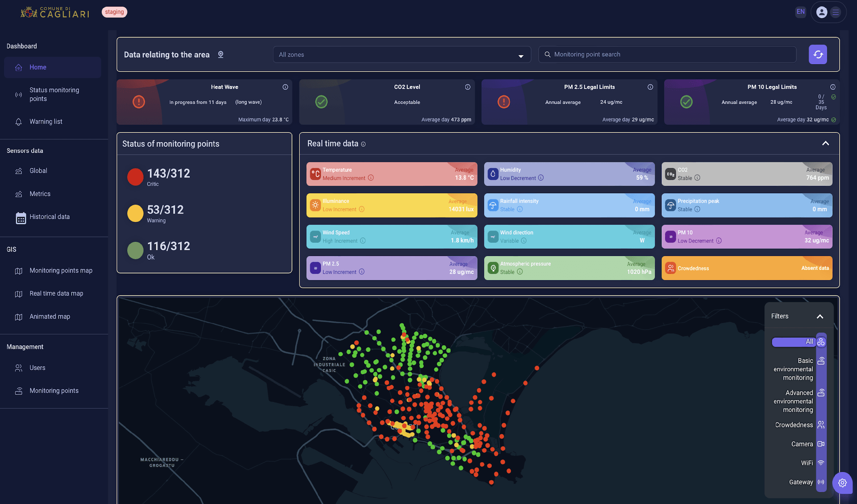Click the refresh data icon
The height and width of the screenshot is (504, 857).
pos(817,54)
